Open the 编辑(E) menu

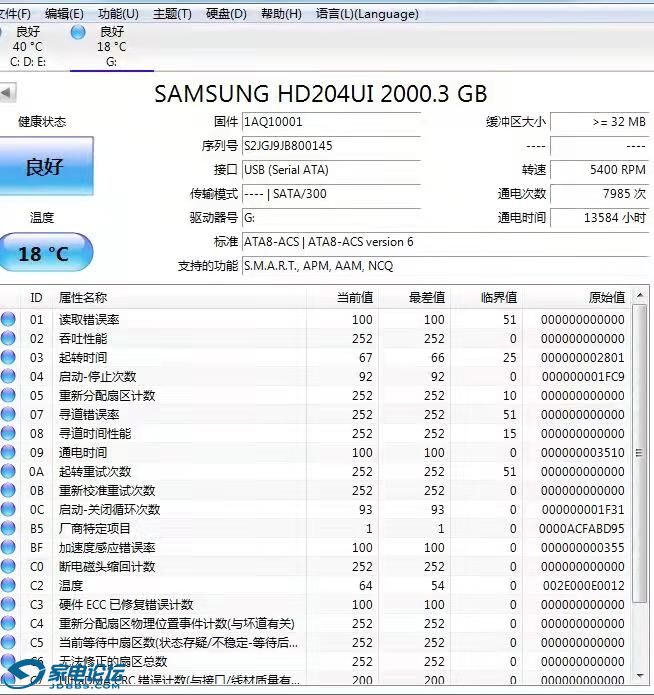[64, 14]
